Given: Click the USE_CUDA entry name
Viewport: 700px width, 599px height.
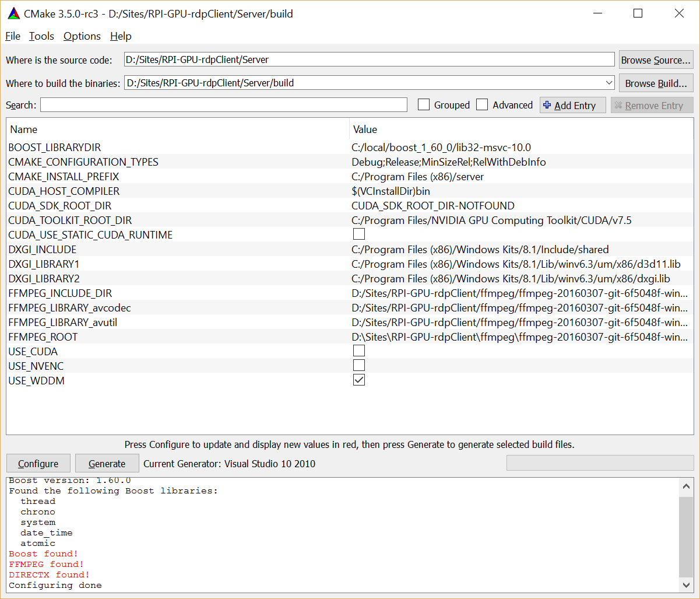Looking at the screenshot, I should [33, 352].
